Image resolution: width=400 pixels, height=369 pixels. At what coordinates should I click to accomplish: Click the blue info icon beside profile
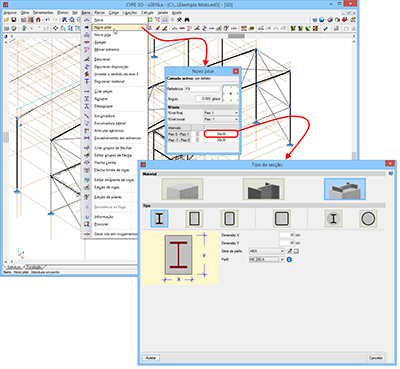pos(289,259)
